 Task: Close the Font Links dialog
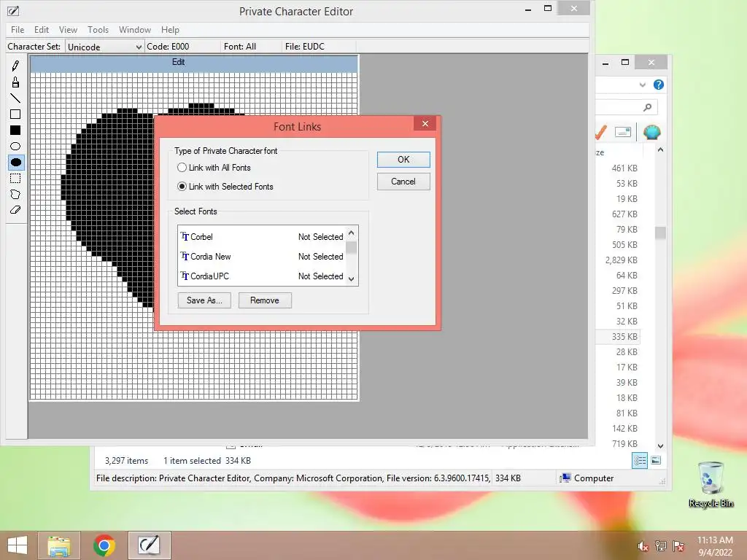[x=425, y=124]
